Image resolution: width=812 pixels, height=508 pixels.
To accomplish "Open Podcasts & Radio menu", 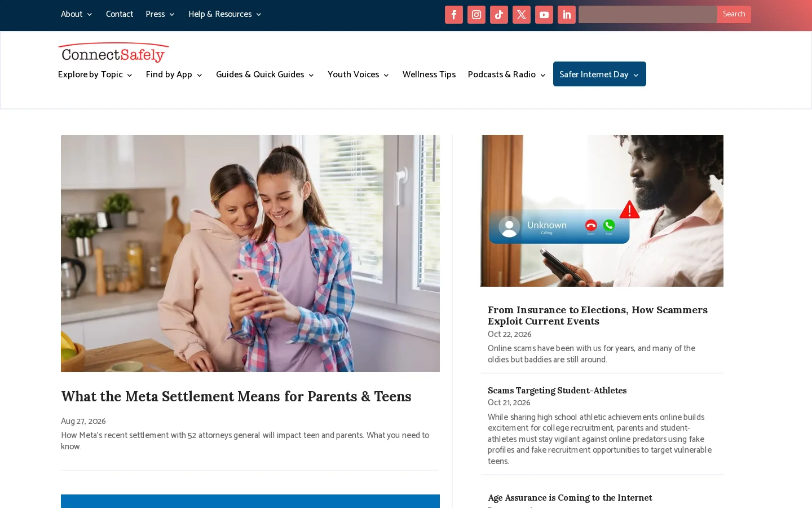I will click(506, 75).
